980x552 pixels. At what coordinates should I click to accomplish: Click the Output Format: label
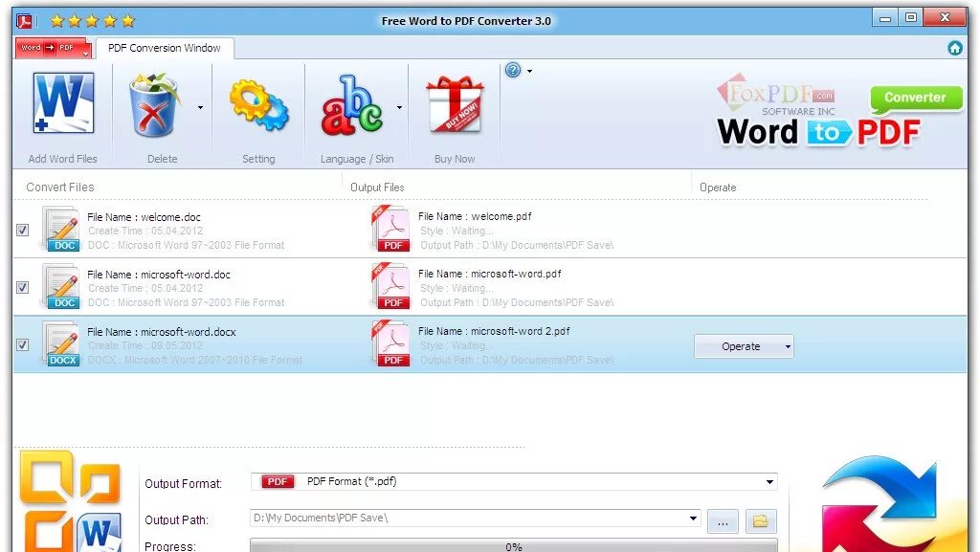click(183, 484)
